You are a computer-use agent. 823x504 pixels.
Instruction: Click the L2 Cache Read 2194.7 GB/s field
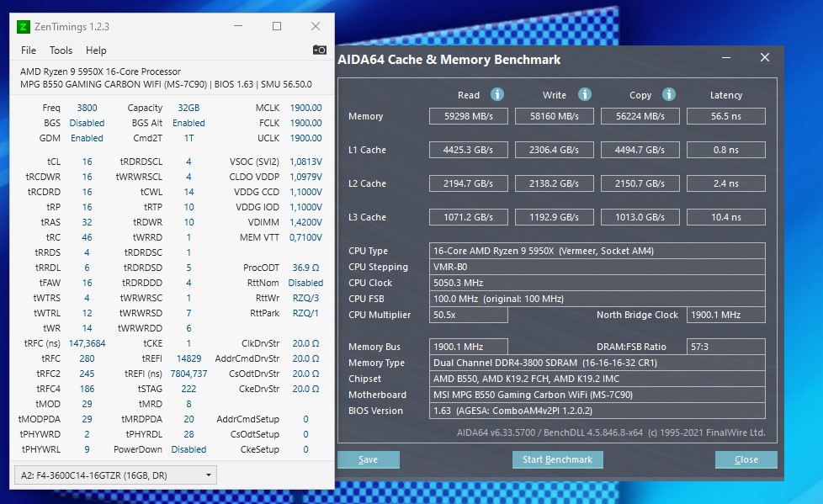468,183
